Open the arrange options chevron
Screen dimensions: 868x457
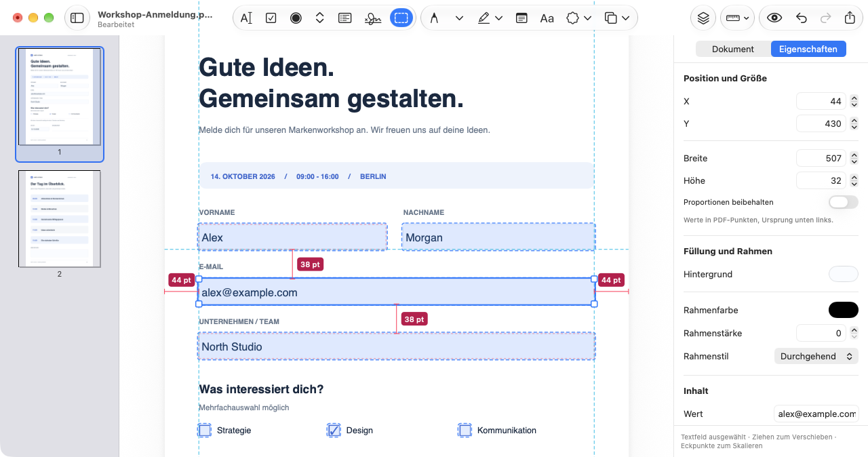(625, 18)
